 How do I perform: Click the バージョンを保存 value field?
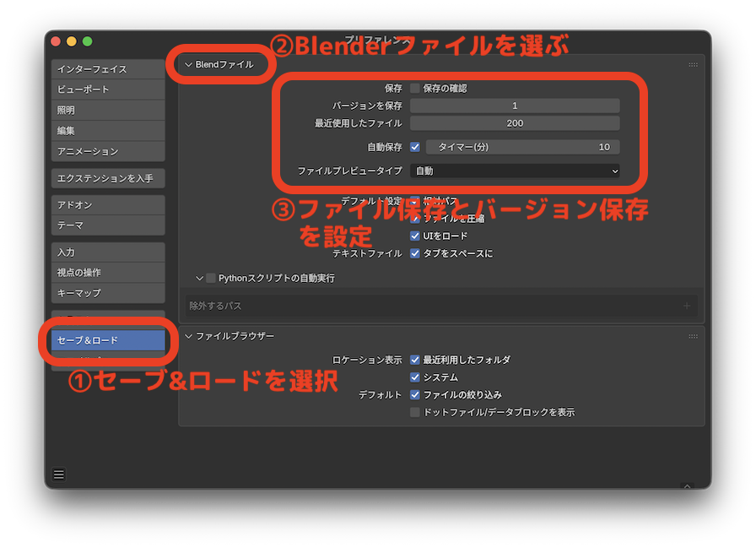tap(515, 106)
